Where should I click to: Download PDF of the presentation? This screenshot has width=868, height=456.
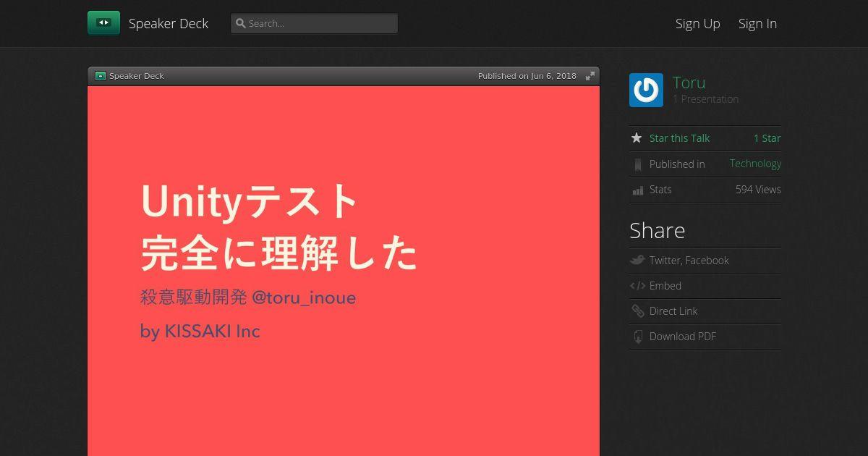pyautogui.click(x=683, y=337)
